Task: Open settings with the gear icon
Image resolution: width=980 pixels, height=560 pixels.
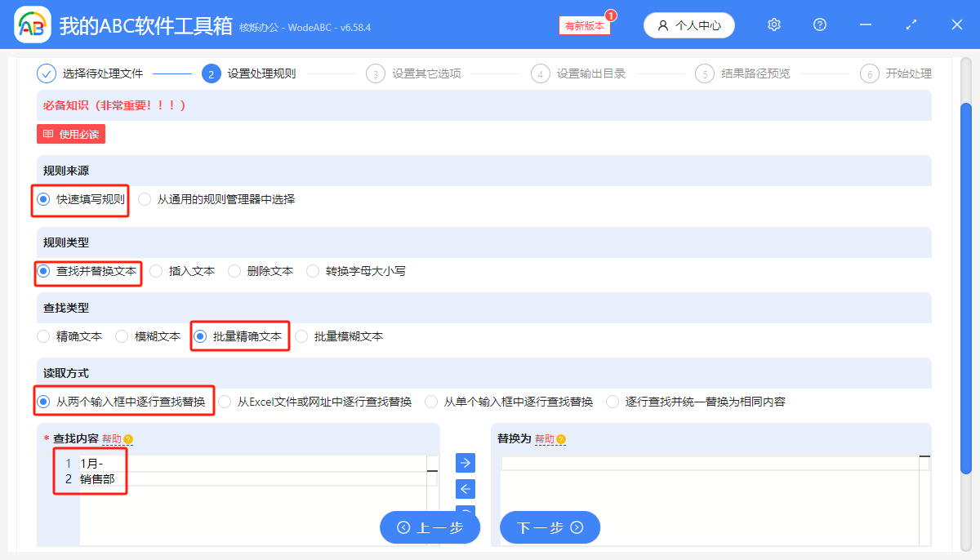Action: pos(773,24)
